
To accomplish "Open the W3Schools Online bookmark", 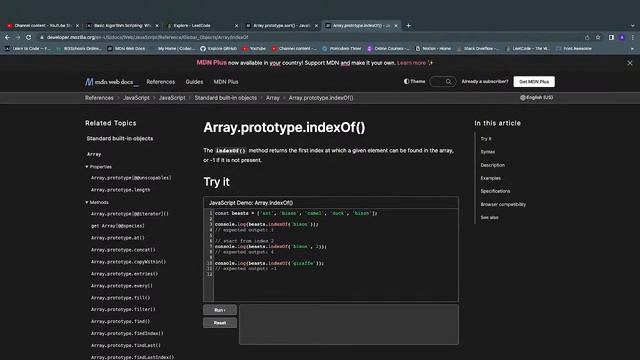I will pos(79,48).
